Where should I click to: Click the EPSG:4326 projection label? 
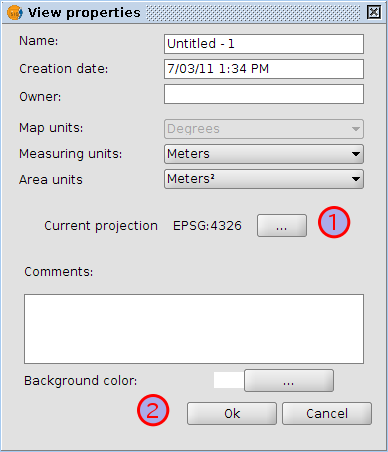pyautogui.click(x=207, y=226)
